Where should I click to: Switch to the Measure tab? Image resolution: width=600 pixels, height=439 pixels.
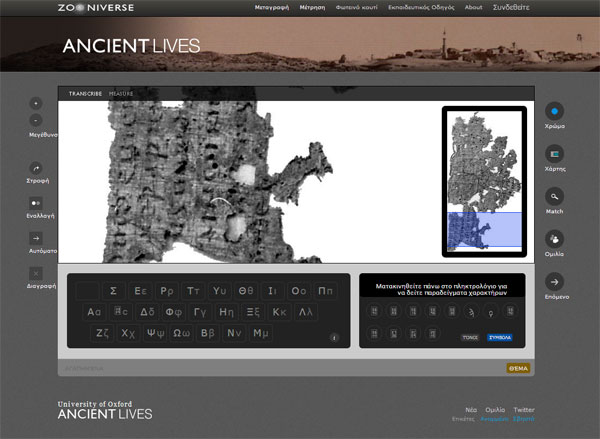pyautogui.click(x=121, y=94)
